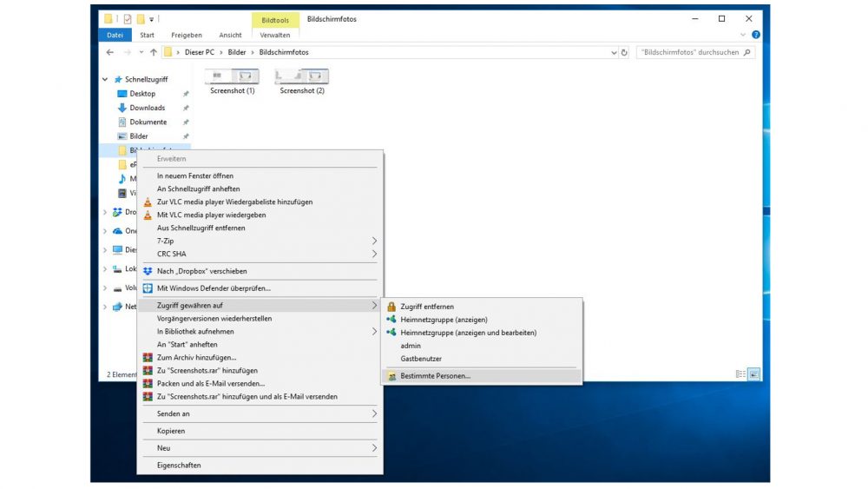Open the Verwalten Bildtools tab
The height and width of the screenshot is (489, 868).
pyautogui.click(x=275, y=35)
